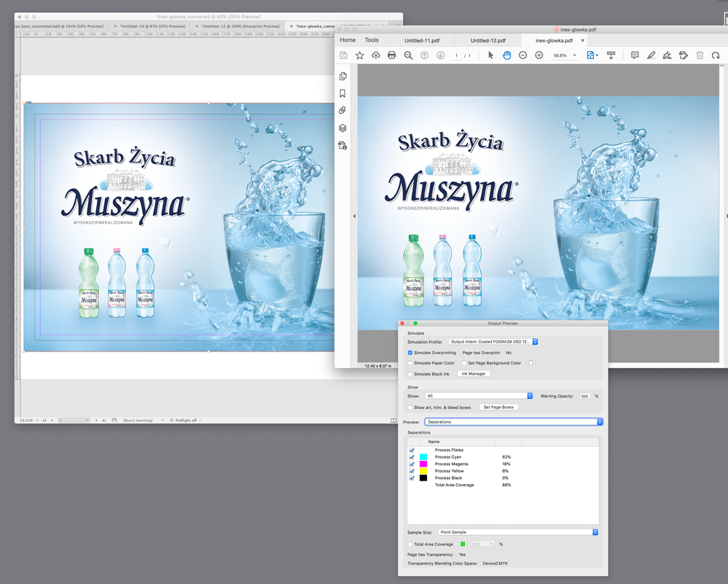Click the green Total Area Coverage color swatch
This screenshot has width=728, height=584.
pos(463,544)
